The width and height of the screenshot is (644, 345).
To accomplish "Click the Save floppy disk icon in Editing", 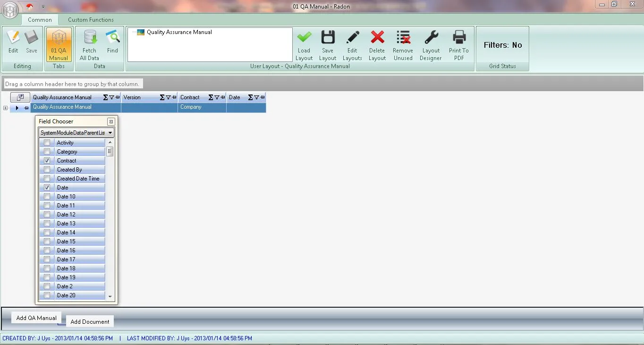I will click(x=32, y=42).
